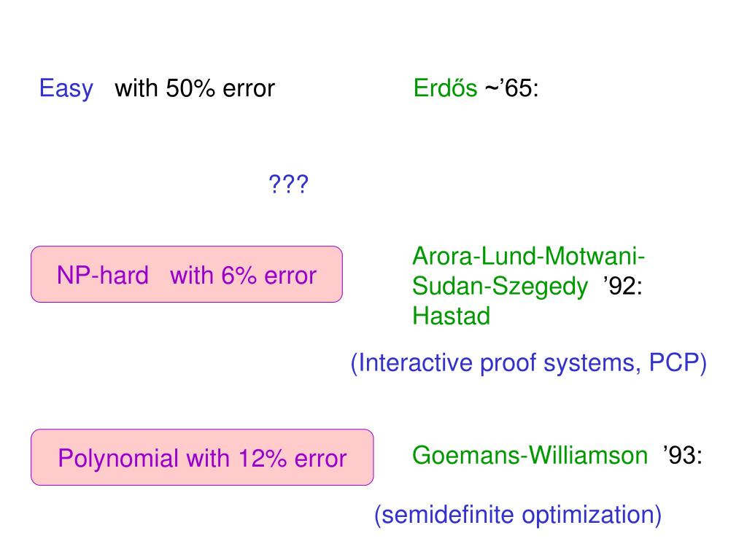Click the word NP-hard inside pink box
The width and height of the screenshot is (747, 560).
pyautogui.click(x=103, y=275)
